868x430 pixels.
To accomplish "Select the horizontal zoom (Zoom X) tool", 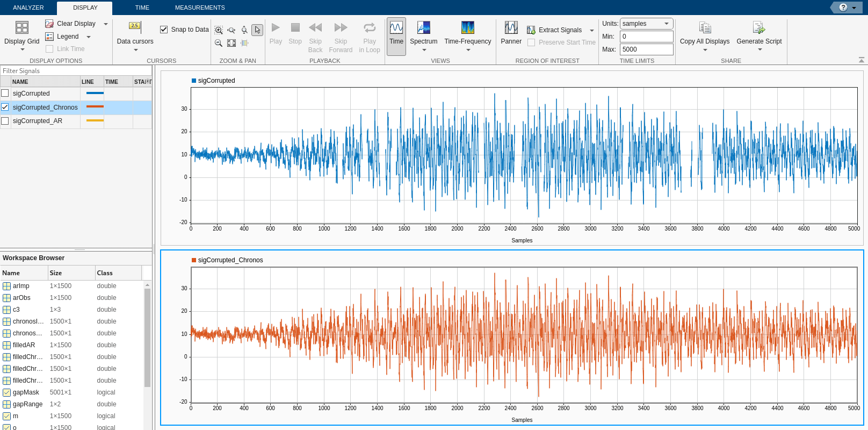I will pos(232,30).
